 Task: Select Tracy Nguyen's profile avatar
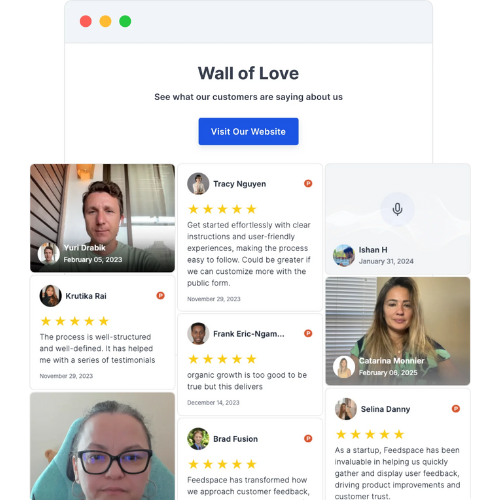coord(198,184)
